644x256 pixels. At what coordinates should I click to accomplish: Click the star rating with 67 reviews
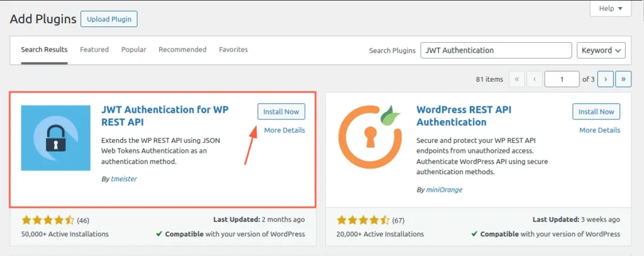pos(363,220)
